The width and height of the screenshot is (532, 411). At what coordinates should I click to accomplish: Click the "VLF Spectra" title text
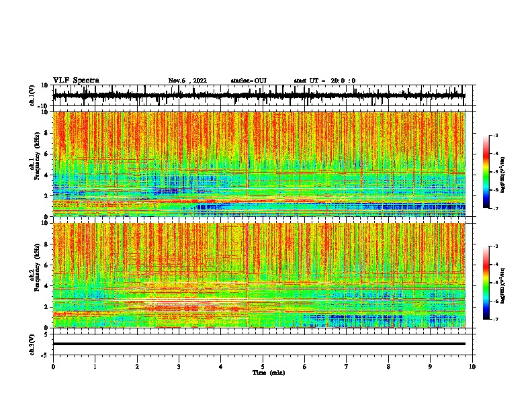coord(76,81)
